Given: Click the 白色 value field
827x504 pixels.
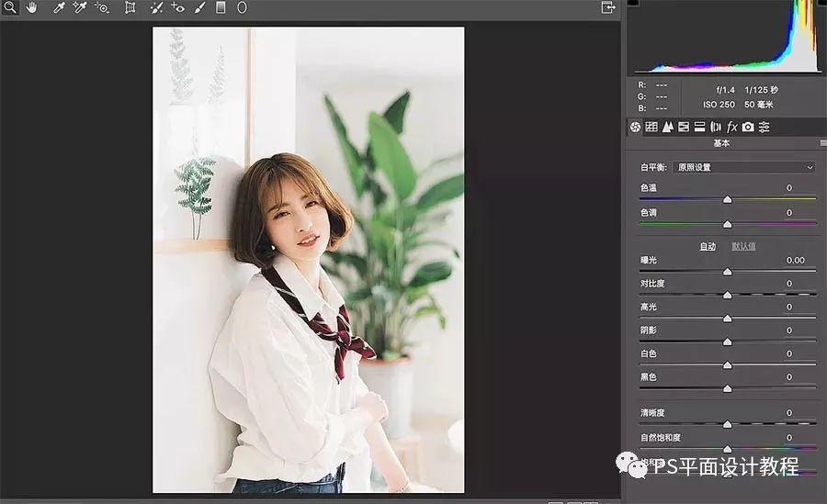Looking at the screenshot, I should (789, 353).
